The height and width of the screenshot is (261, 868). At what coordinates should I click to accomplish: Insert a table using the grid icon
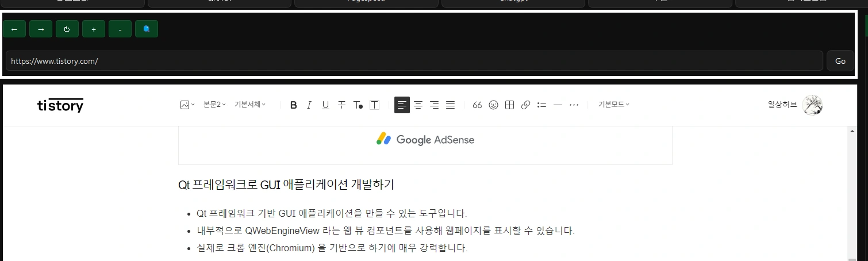509,105
